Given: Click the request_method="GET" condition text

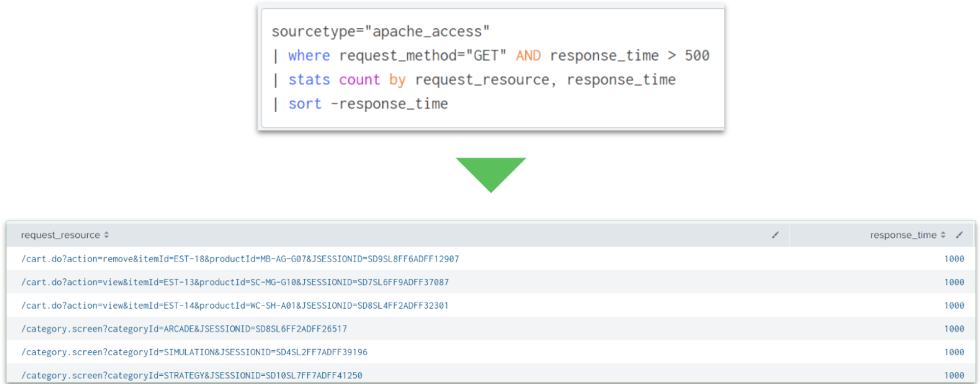Looking at the screenshot, I should pos(423,55).
